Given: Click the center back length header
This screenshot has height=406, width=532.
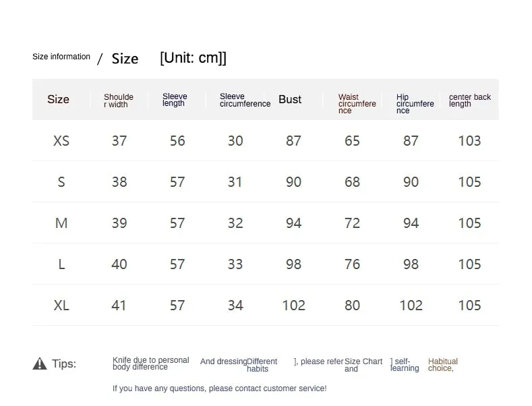Looking at the screenshot, I should coord(469,100).
